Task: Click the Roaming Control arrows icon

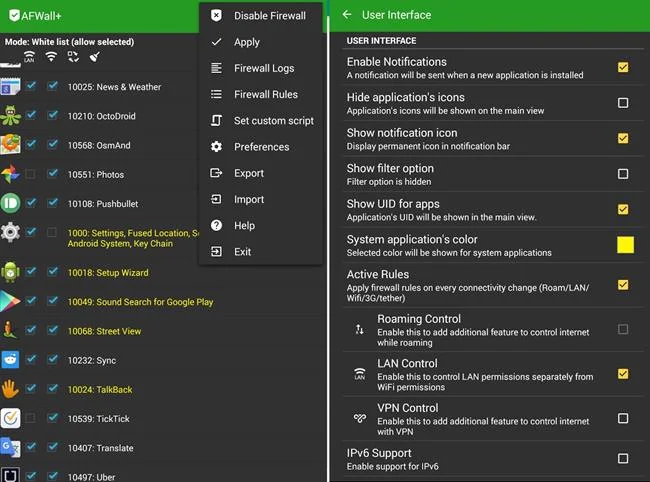Action: click(360, 329)
